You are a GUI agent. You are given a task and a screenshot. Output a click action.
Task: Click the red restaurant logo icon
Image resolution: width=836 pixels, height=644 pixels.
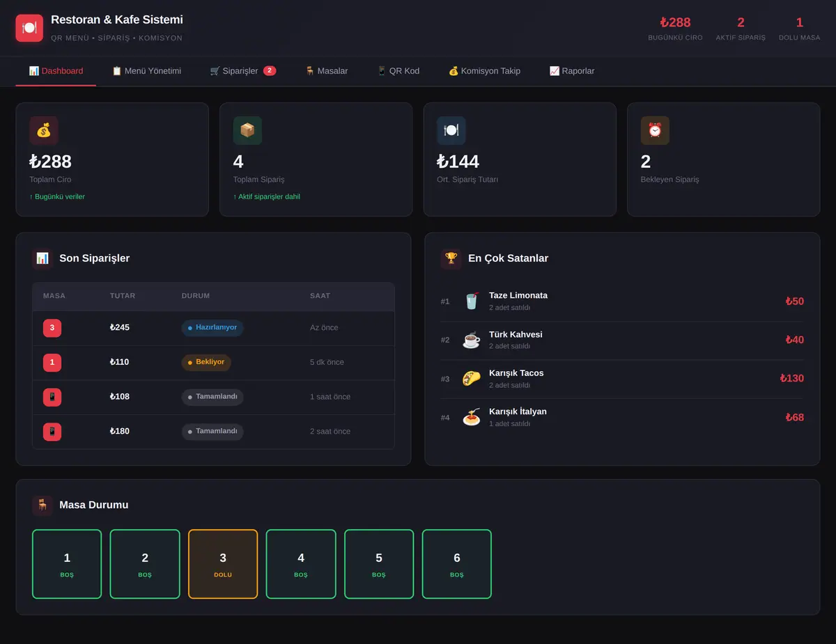[x=29, y=28]
